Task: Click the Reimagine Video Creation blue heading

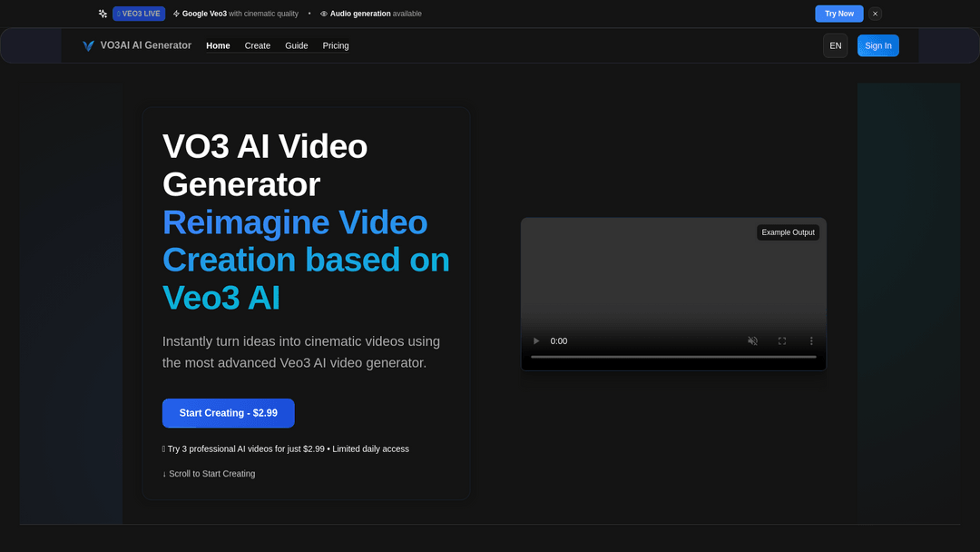Action: (306, 260)
